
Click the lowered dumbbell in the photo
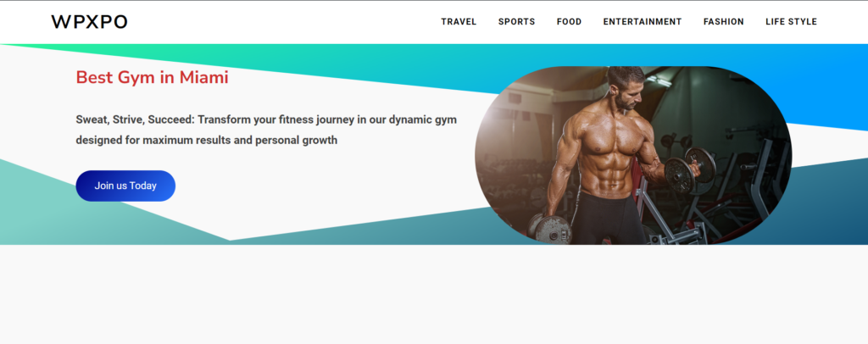(550, 229)
